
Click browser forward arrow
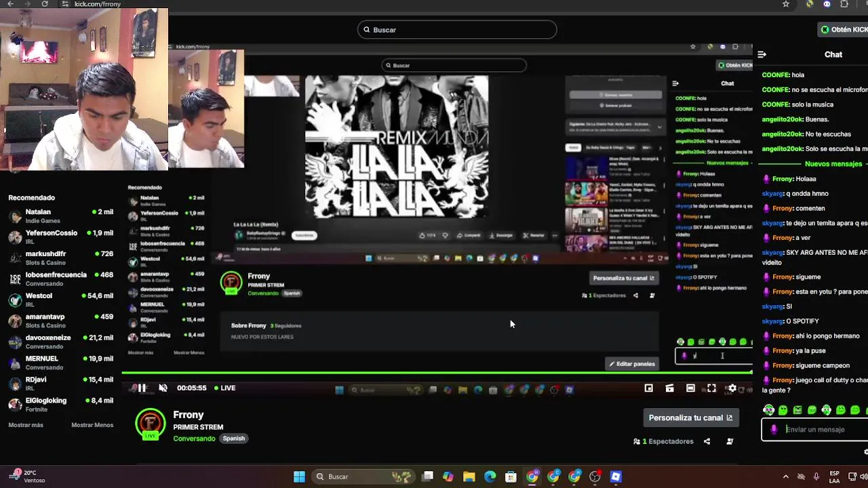pos(28,4)
